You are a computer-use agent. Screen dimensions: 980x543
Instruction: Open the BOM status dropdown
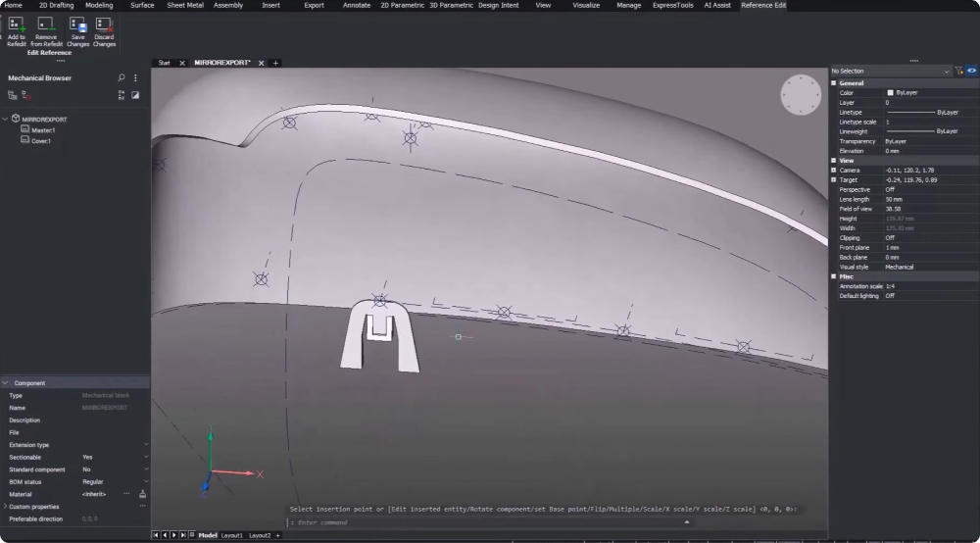(x=146, y=482)
